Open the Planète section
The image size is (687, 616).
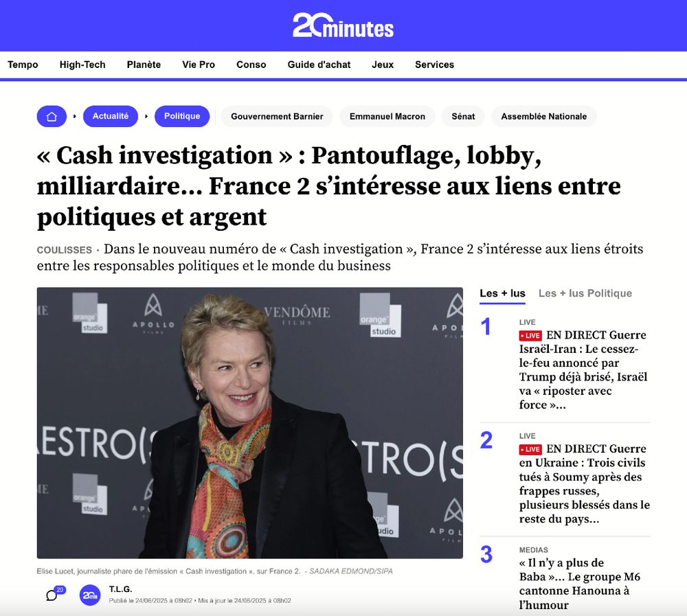pyautogui.click(x=144, y=65)
